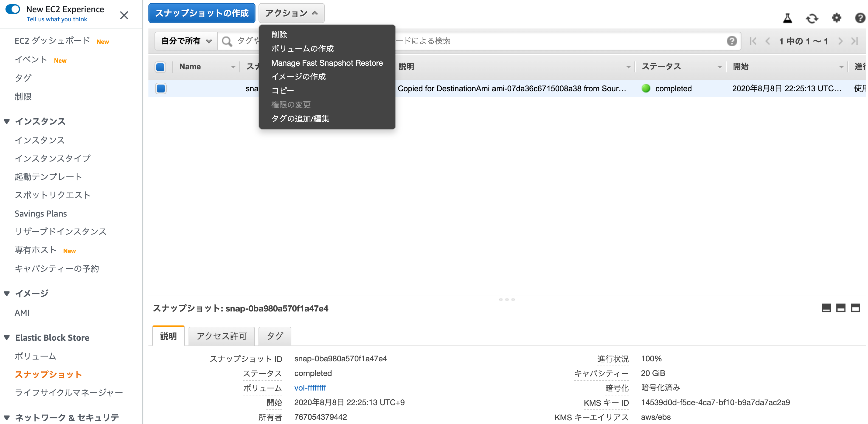Click the refresh icon in top toolbar
The width and height of the screenshot is (868, 424).
point(811,18)
